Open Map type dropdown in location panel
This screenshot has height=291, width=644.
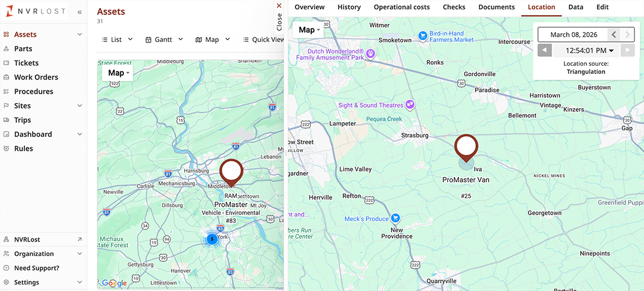tap(308, 30)
